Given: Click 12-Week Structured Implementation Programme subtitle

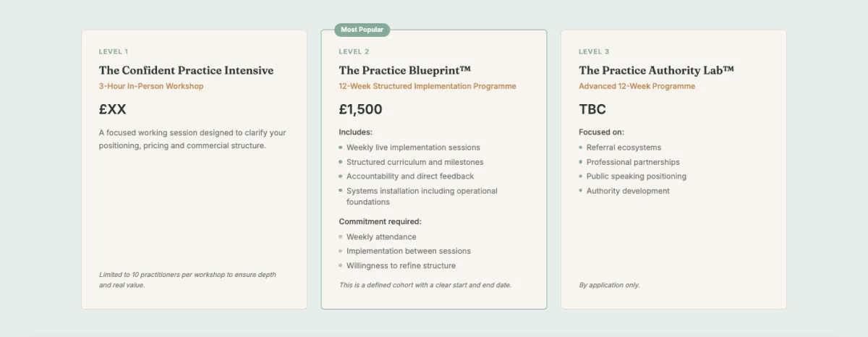Looking at the screenshot, I should click(427, 86).
